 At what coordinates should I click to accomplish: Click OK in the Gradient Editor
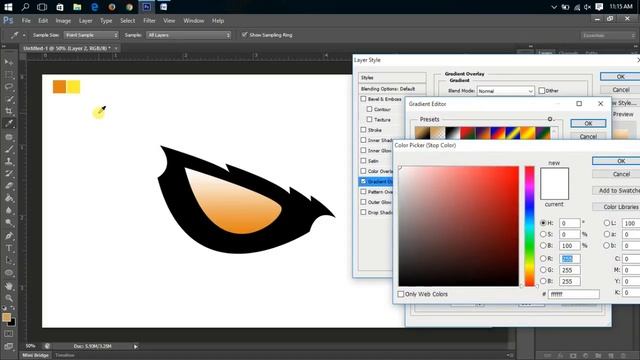coord(588,123)
